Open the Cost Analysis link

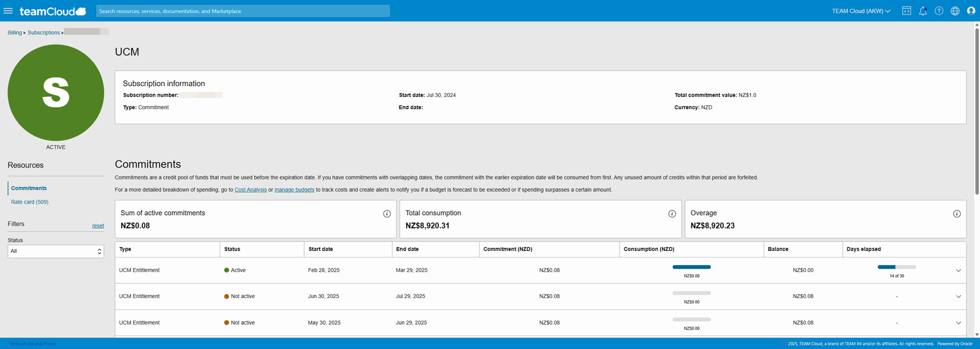pos(251,189)
